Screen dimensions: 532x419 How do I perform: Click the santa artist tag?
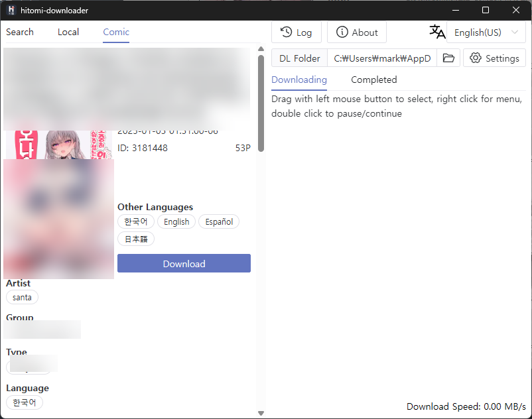[x=22, y=297]
